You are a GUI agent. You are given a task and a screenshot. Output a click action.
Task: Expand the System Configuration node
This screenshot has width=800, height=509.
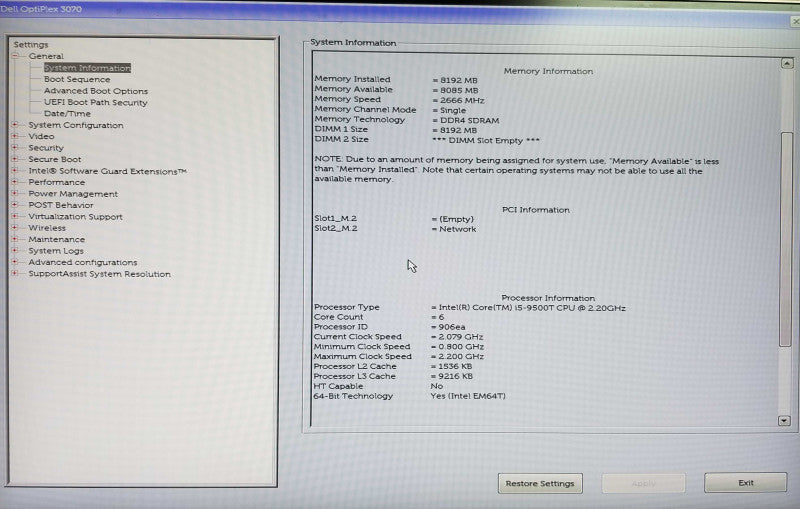[15, 124]
